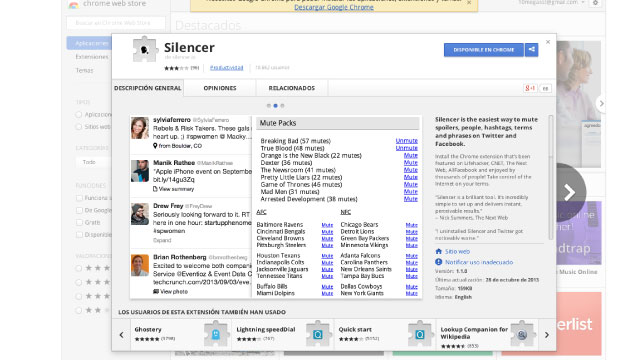Image resolution: width=634 pixels, height=360 pixels.
Task: Tick the De Google checkbox
Action: tap(79, 210)
